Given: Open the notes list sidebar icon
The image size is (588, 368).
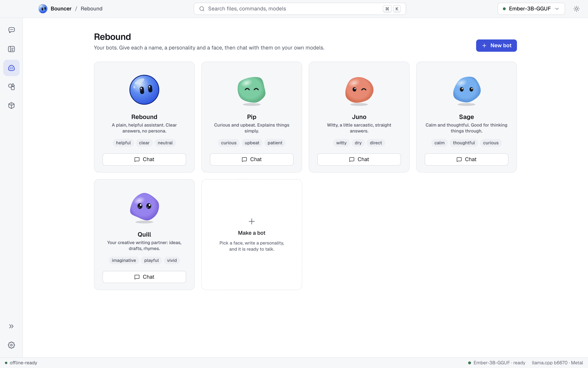Looking at the screenshot, I should pos(11,49).
